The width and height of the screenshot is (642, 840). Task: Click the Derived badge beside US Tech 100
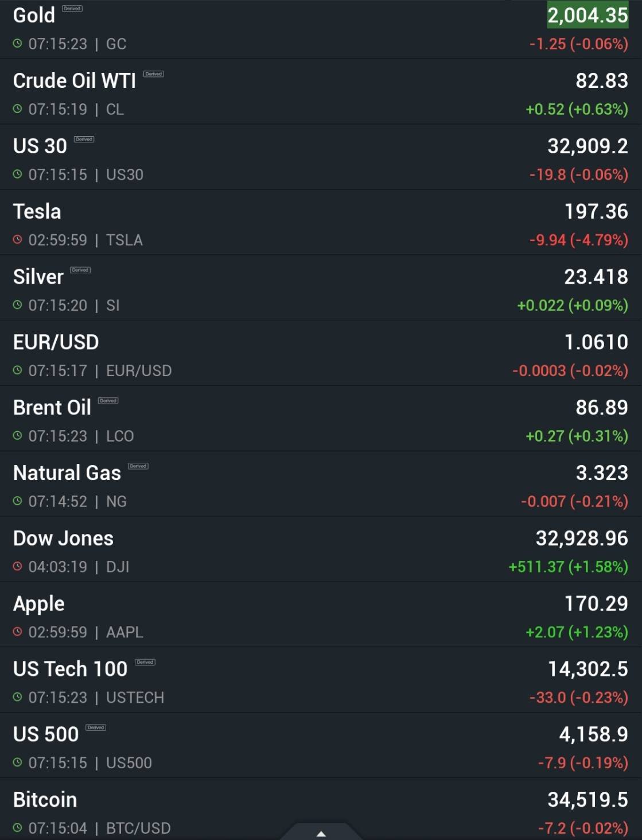click(x=145, y=662)
